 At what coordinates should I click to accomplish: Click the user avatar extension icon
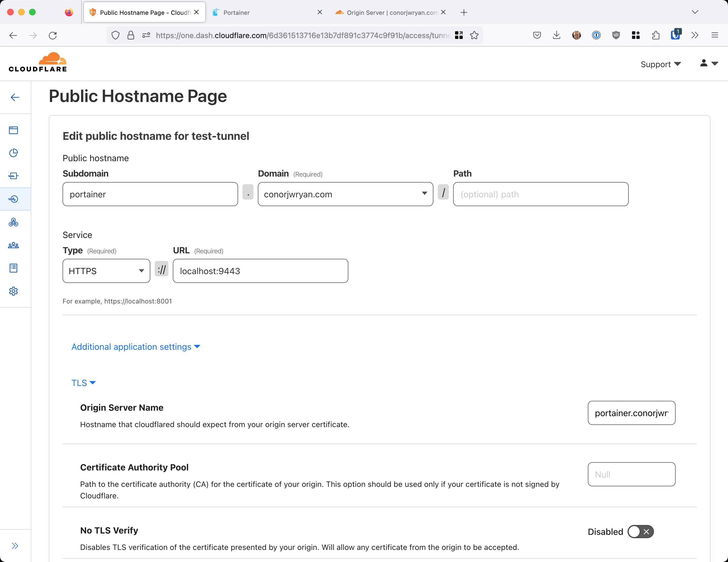(576, 35)
